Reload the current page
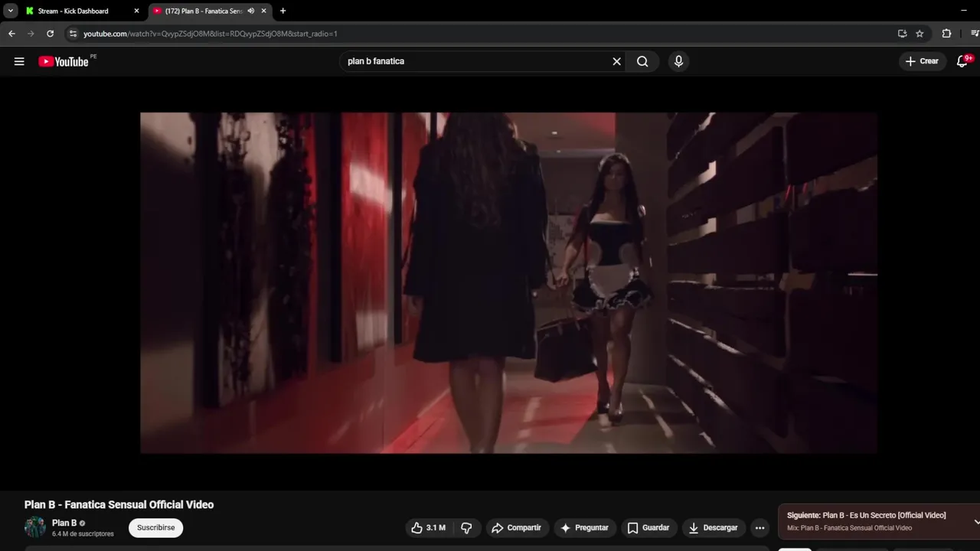 [51, 34]
